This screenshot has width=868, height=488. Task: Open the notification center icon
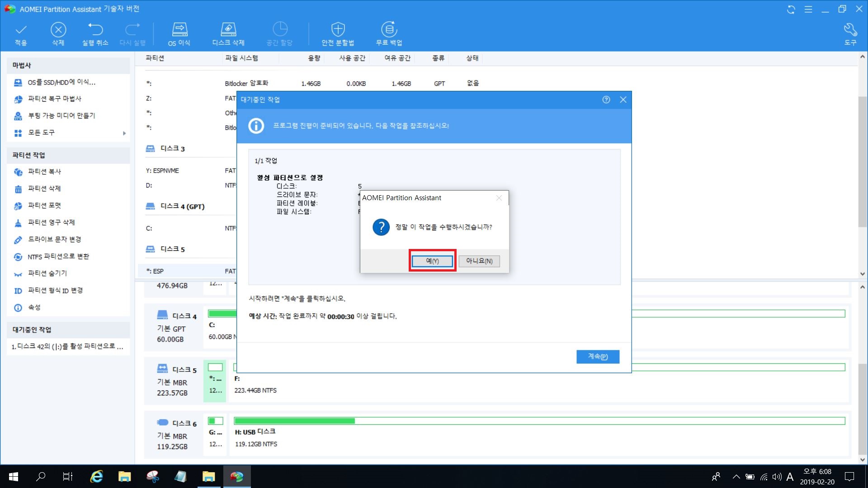click(x=849, y=476)
